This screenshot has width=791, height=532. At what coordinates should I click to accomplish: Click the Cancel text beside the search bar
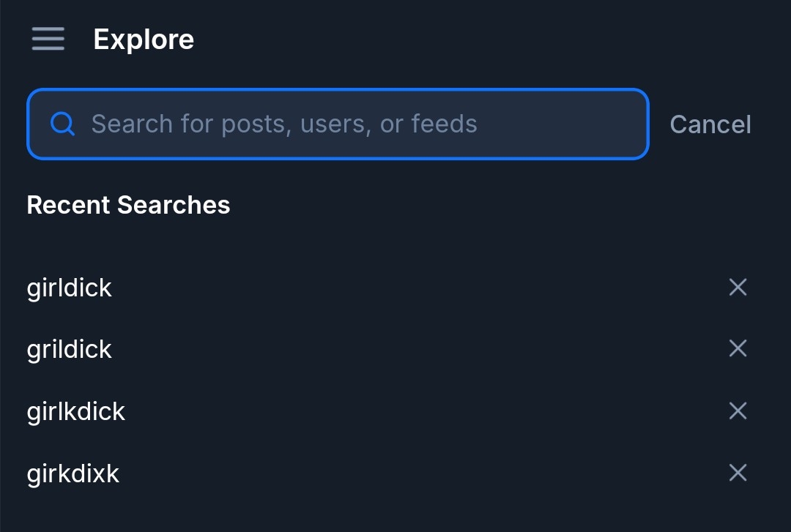click(710, 124)
